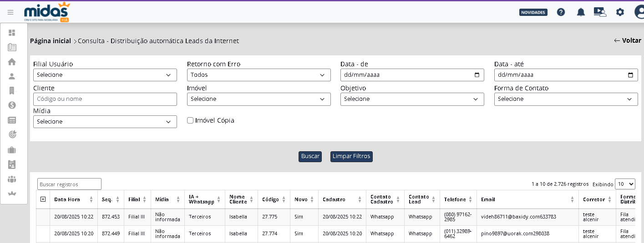Open settings gear icon in header
The width and height of the screenshot is (644, 243).
coord(620,12)
